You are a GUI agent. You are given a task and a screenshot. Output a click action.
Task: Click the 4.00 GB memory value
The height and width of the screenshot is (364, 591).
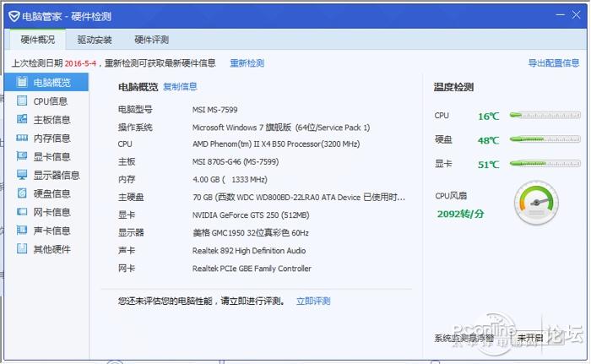tap(230, 180)
